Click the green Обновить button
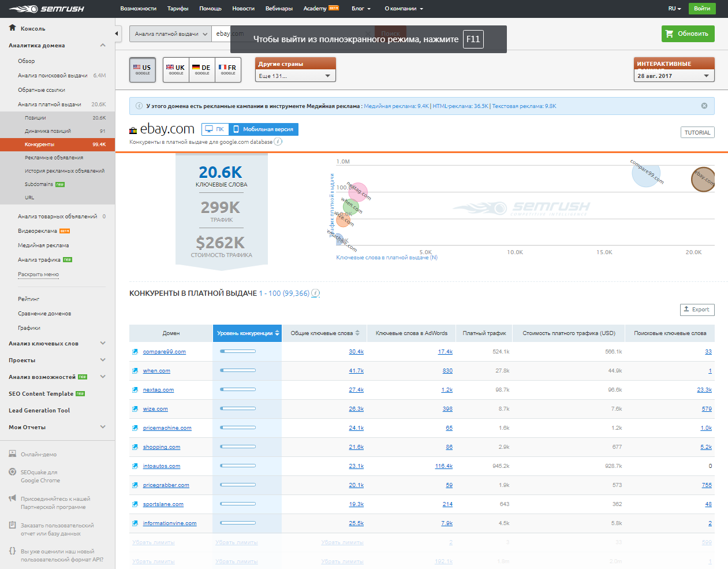The image size is (728, 569). [x=687, y=34]
